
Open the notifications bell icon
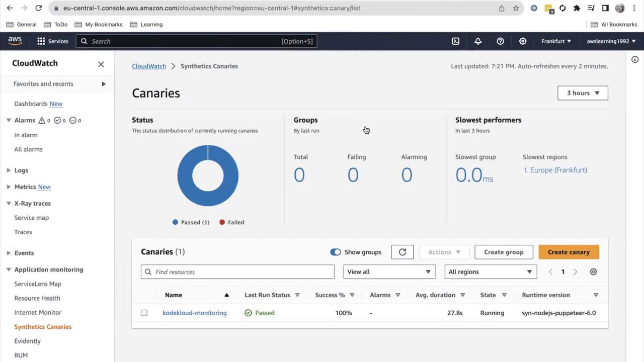tap(478, 41)
